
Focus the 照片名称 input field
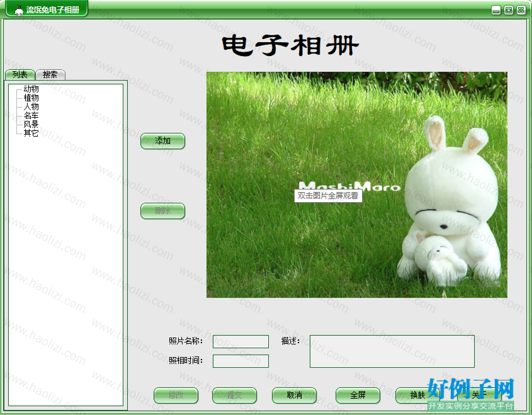241,342
